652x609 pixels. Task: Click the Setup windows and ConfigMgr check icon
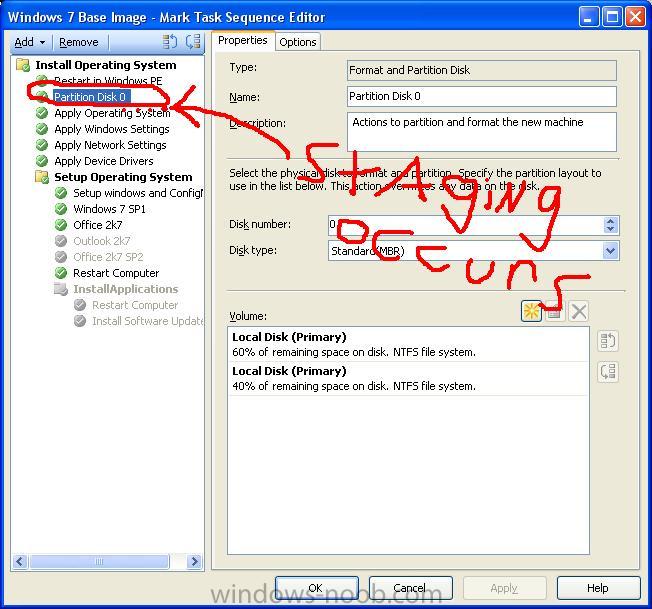click(x=61, y=193)
